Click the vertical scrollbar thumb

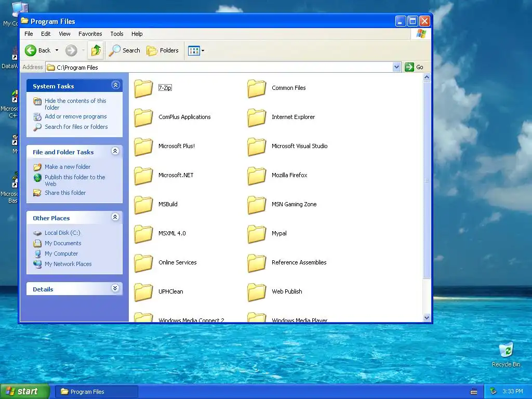[427, 180]
